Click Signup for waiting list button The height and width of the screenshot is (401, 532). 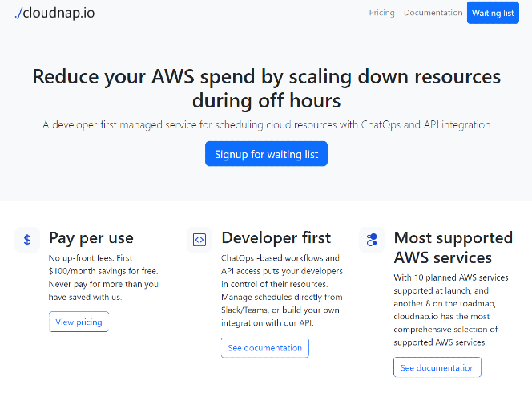(x=266, y=154)
